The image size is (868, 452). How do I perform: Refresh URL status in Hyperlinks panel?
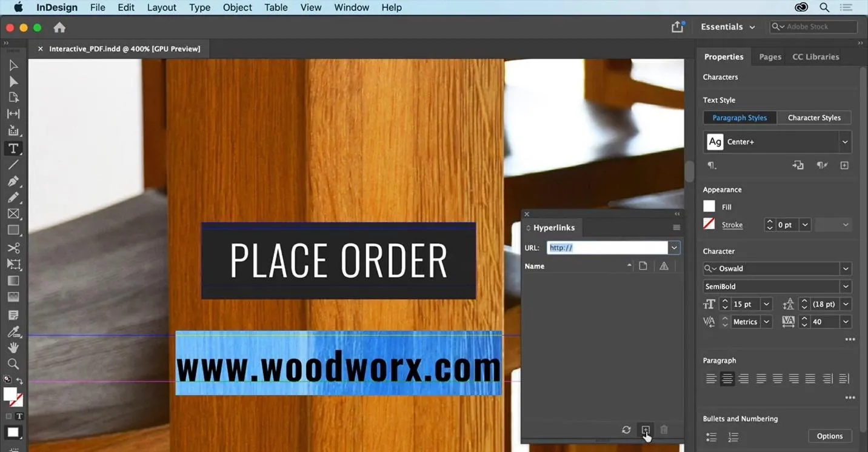pos(626,430)
